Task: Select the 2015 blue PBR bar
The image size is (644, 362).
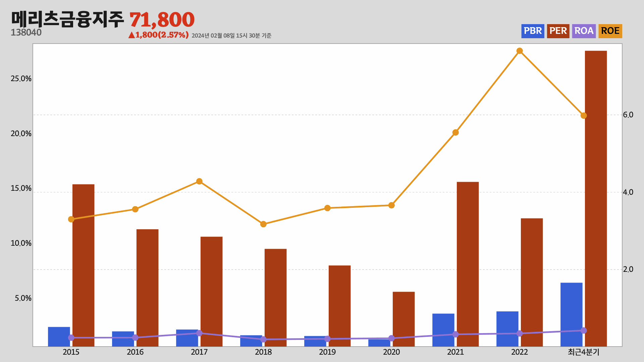Action: 59,337
